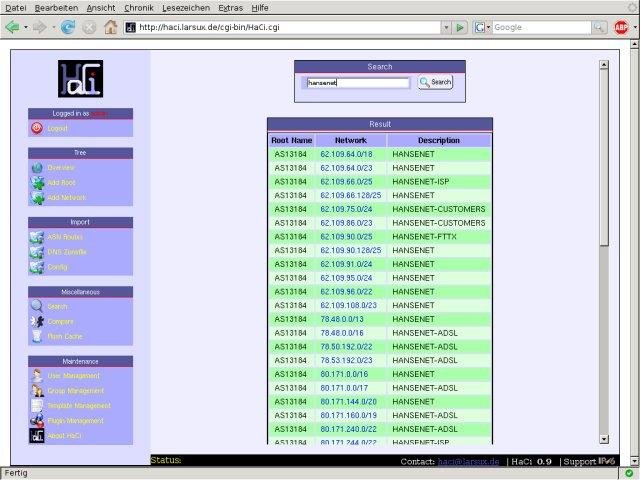The image size is (640, 480).
Task: Open the Ansicht menu
Action: (101, 8)
